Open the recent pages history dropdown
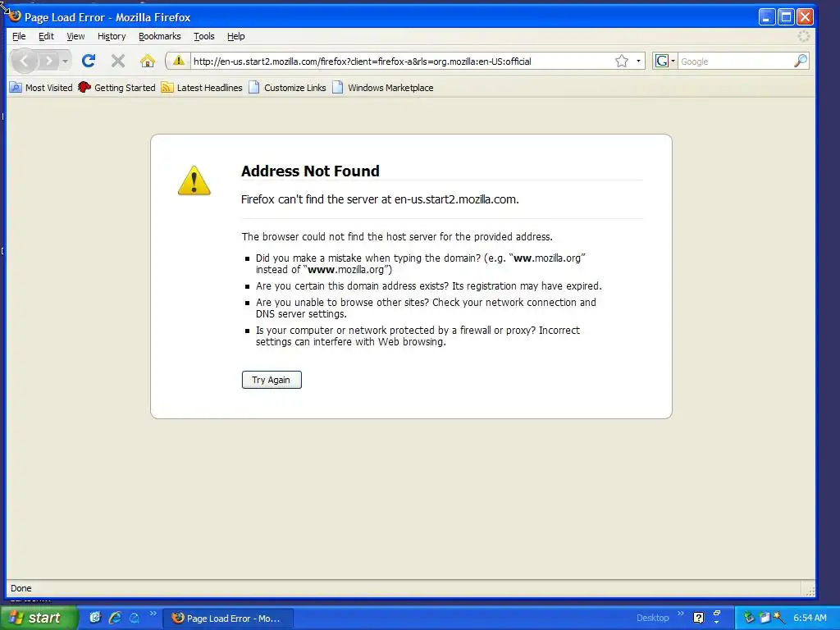The width and height of the screenshot is (840, 630). (65, 61)
